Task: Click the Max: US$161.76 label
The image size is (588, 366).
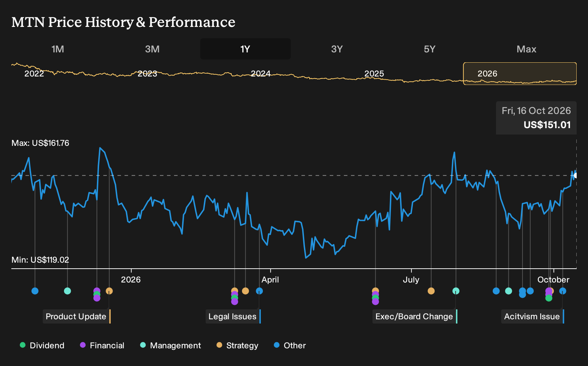Action: pos(40,143)
